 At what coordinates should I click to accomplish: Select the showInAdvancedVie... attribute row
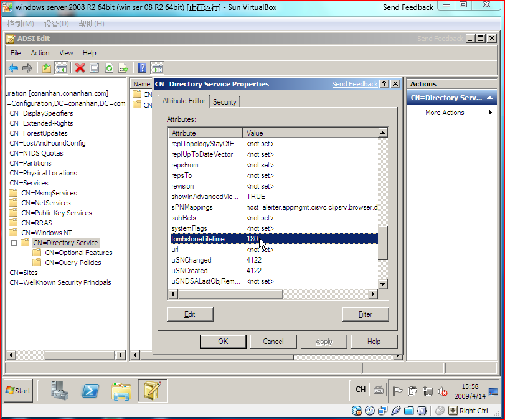click(x=274, y=197)
